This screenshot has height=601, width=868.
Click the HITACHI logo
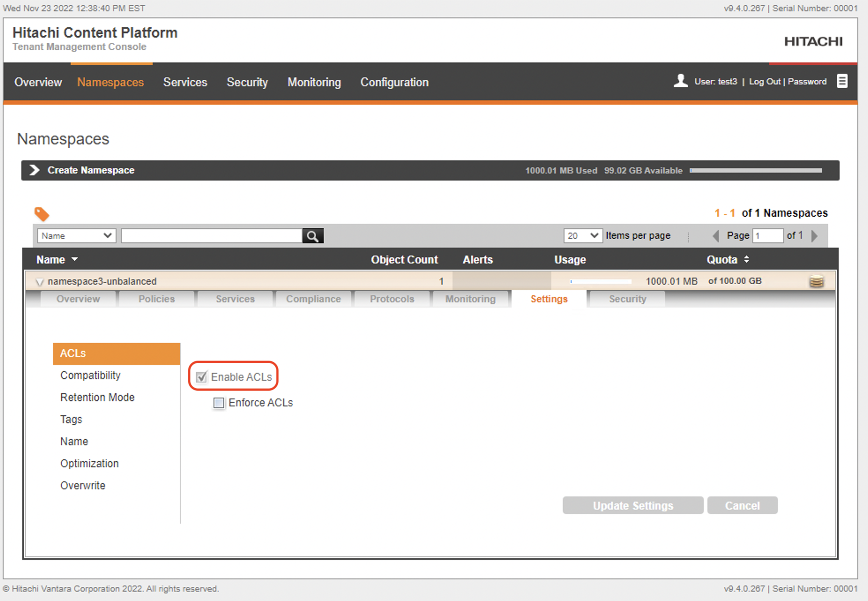813,41
